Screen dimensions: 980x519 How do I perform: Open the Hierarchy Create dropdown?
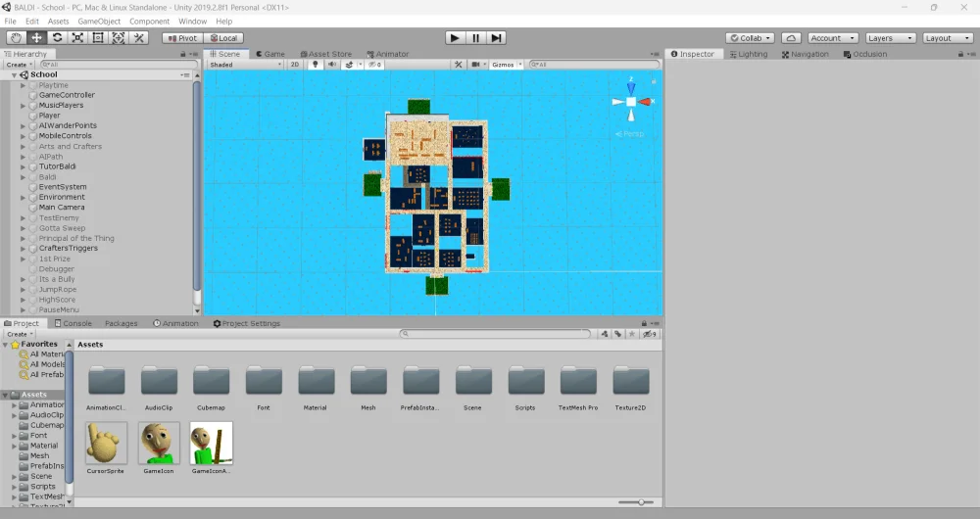coord(19,65)
